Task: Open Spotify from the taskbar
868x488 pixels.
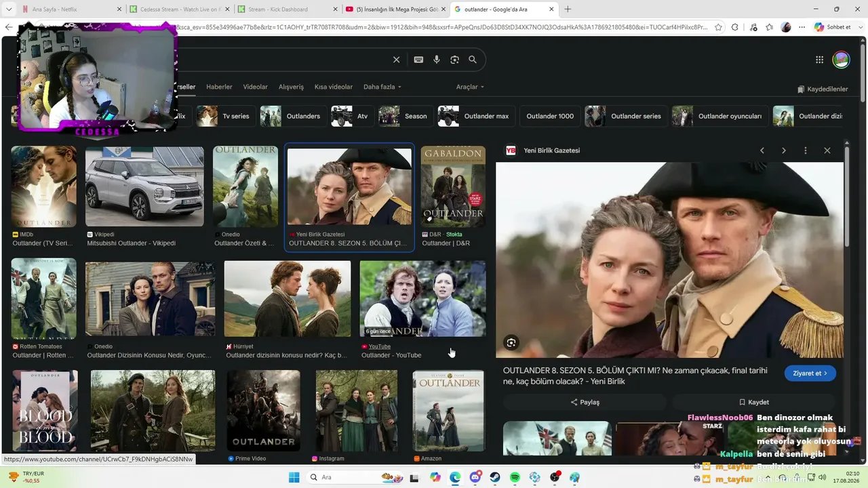Action: click(515, 477)
